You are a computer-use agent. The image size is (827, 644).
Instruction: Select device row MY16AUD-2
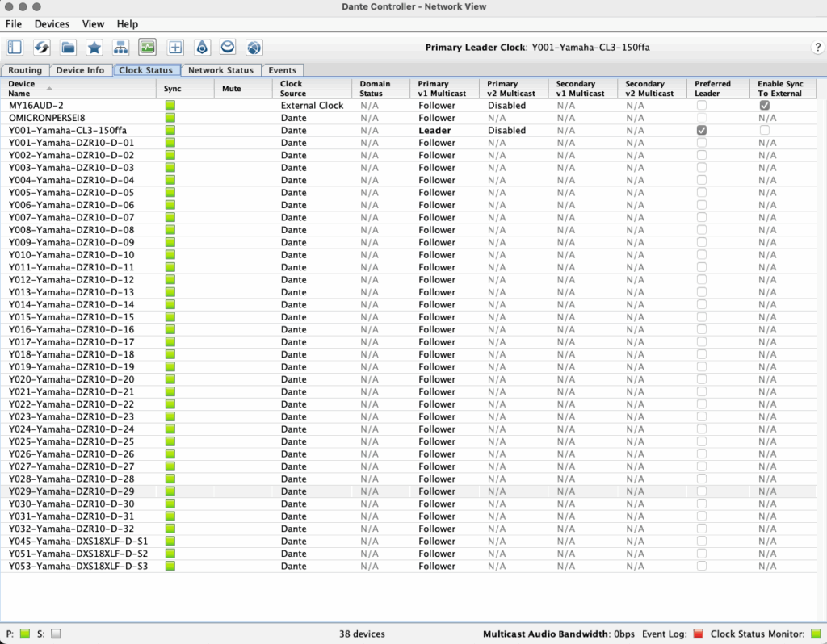[x=408, y=106]
